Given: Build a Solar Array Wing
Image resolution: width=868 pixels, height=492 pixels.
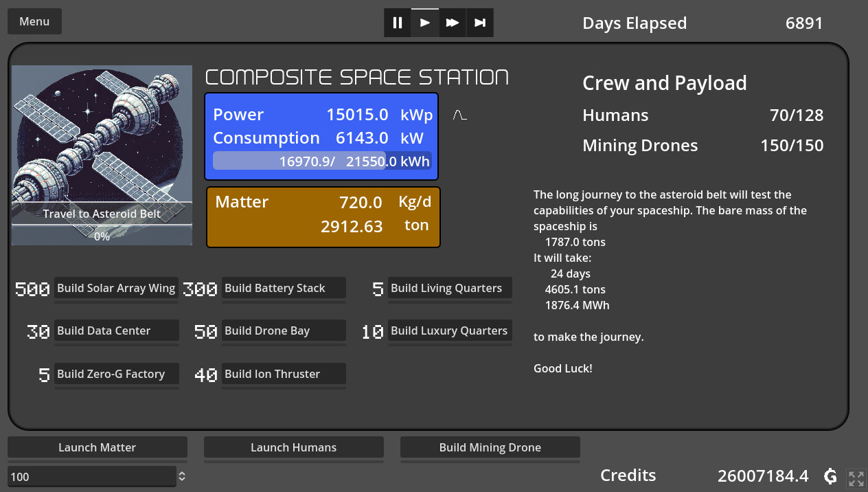Looking at the screenshot, I should coord(116,288).
